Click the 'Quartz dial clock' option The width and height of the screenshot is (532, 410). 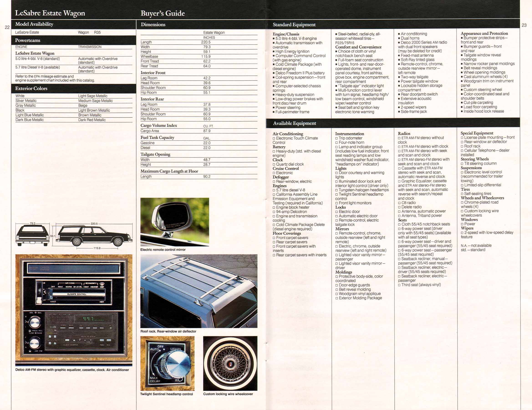[288, 164]
